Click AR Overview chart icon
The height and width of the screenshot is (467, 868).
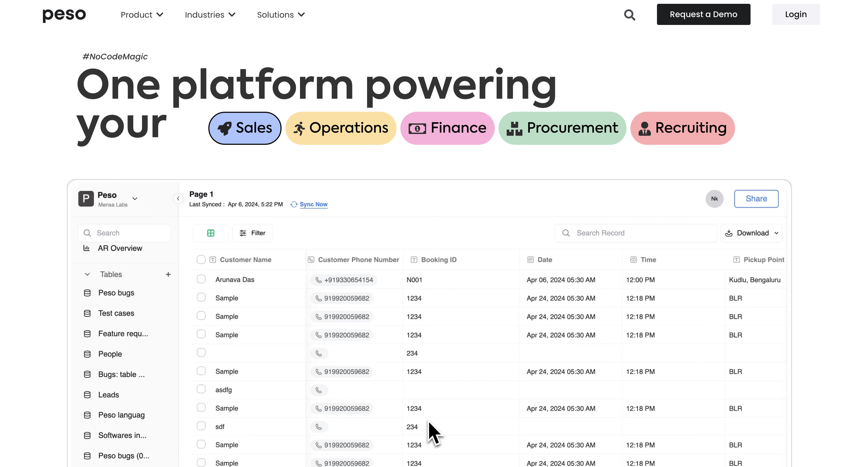tap(87, 248)
